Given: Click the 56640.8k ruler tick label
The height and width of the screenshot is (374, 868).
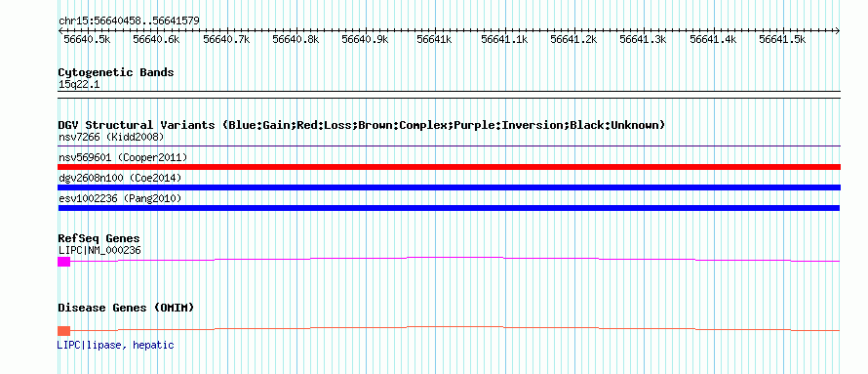Looking at the screenshot, I should point(296,40).
